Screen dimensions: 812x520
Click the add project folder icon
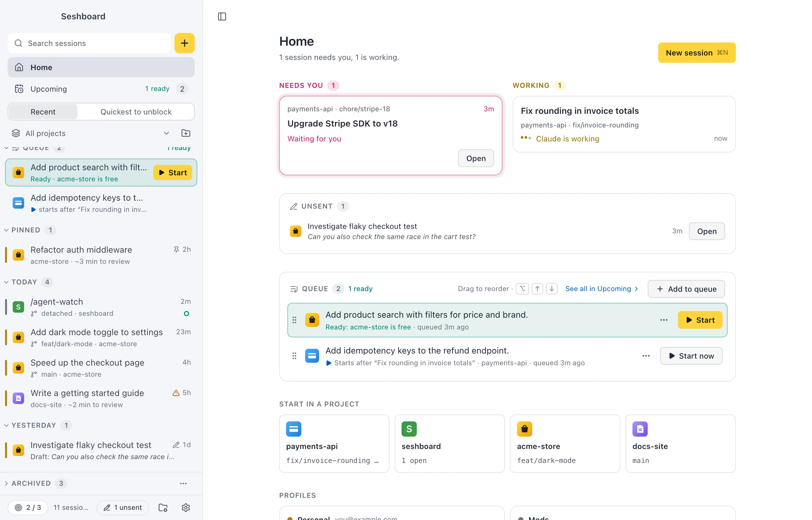click(186, 133)
